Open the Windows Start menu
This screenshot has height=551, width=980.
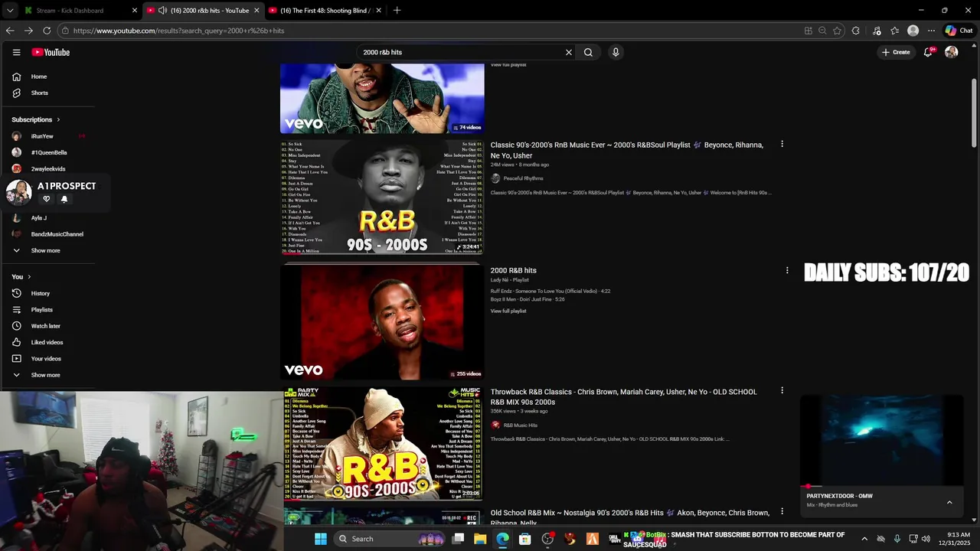(x=321, y=539)
